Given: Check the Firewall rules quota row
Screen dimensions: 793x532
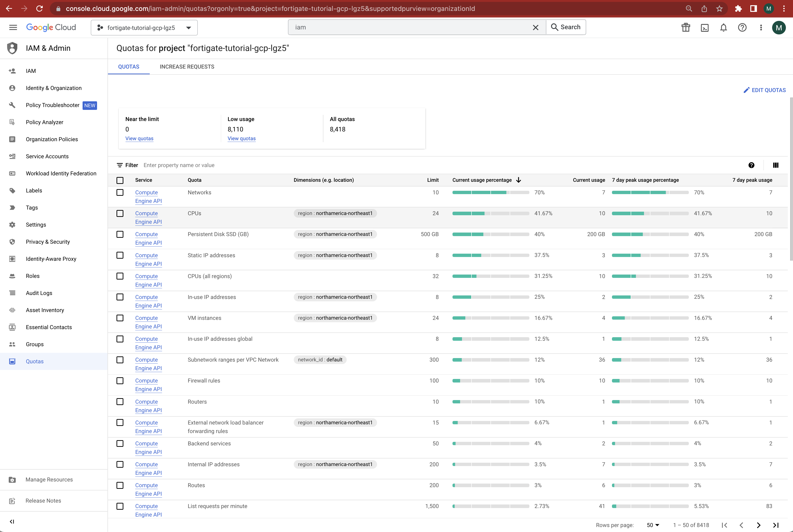Looking at the screenshot, I should 120,381.
